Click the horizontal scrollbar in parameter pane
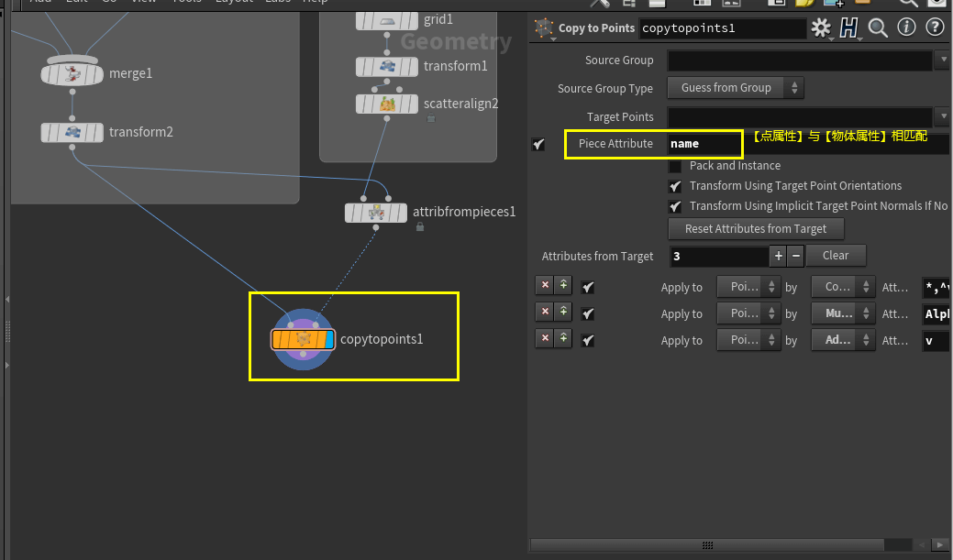Viewport: 953px width, 560px height. (x=707, y=544)
